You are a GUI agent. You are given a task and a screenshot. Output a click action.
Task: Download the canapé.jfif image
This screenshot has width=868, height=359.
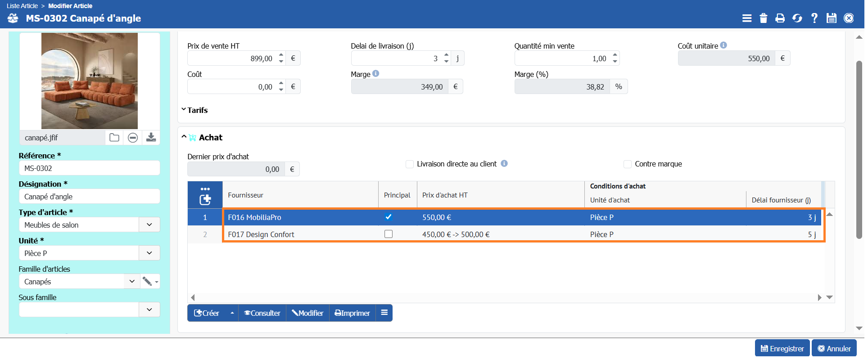tap(151, 138)
